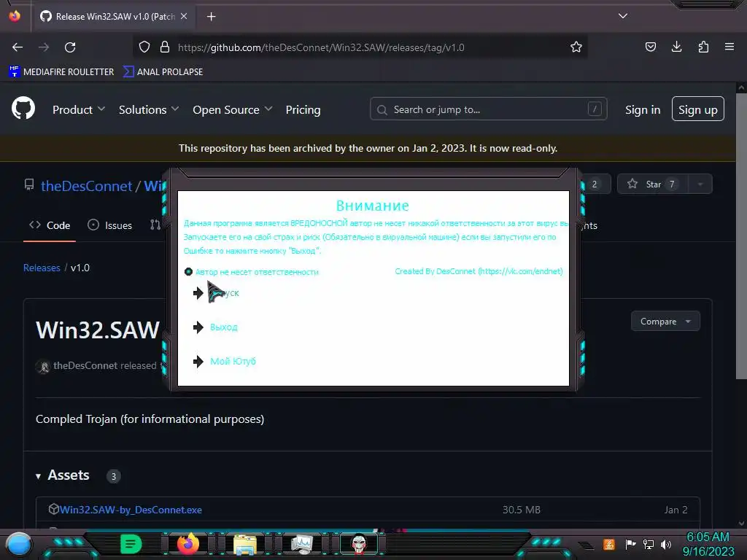Click the browser back arrow
This screenshot has height=560, width=747.
click(18, 47)
